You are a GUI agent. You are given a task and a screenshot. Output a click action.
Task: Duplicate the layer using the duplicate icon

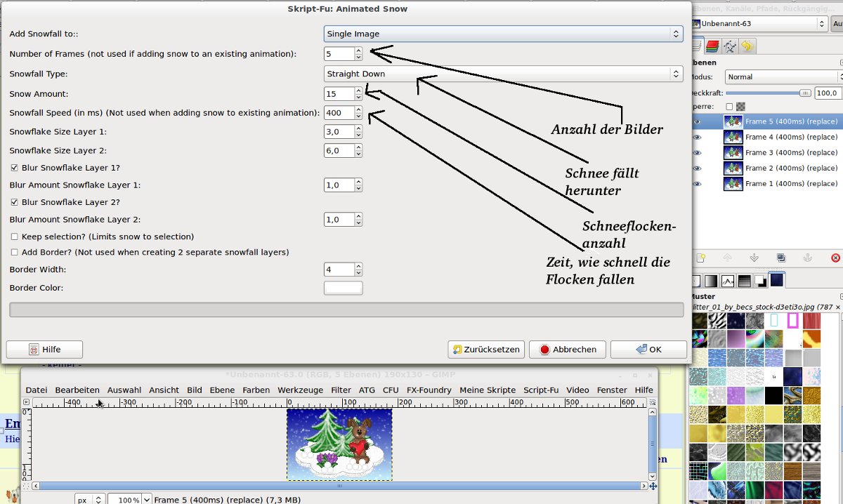click(781, 258)
